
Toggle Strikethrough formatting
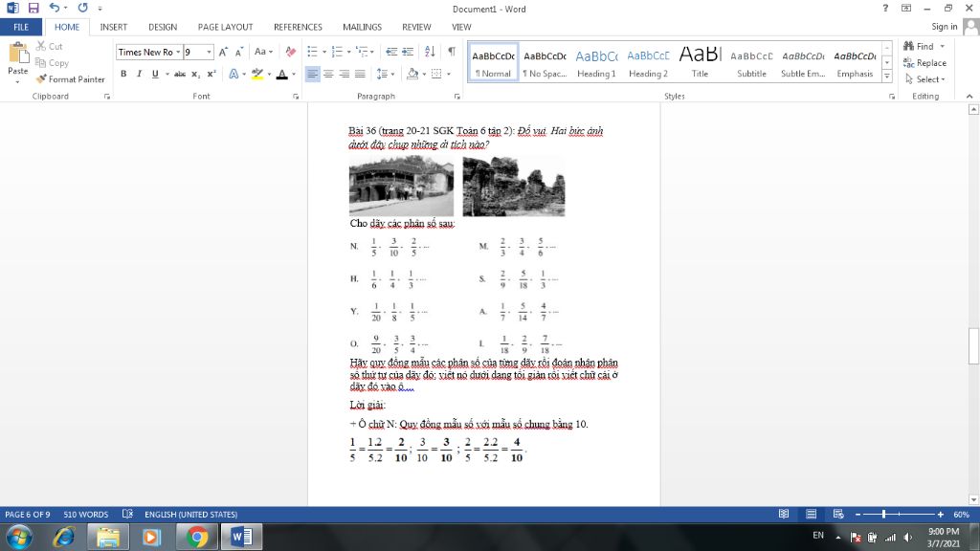[180, 74]
